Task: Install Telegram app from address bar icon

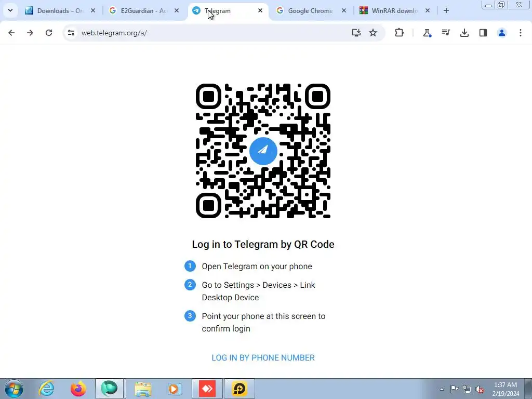Action: (356, 33)
